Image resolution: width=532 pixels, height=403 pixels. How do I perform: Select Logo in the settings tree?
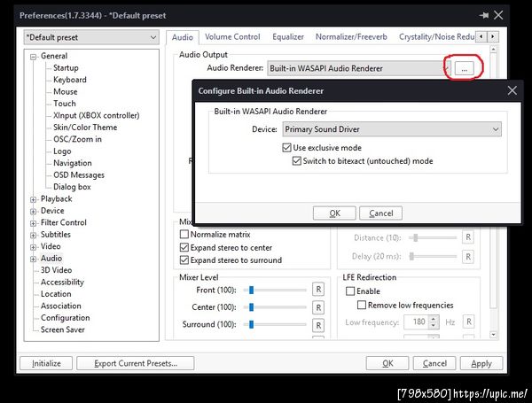pos(62,151)
